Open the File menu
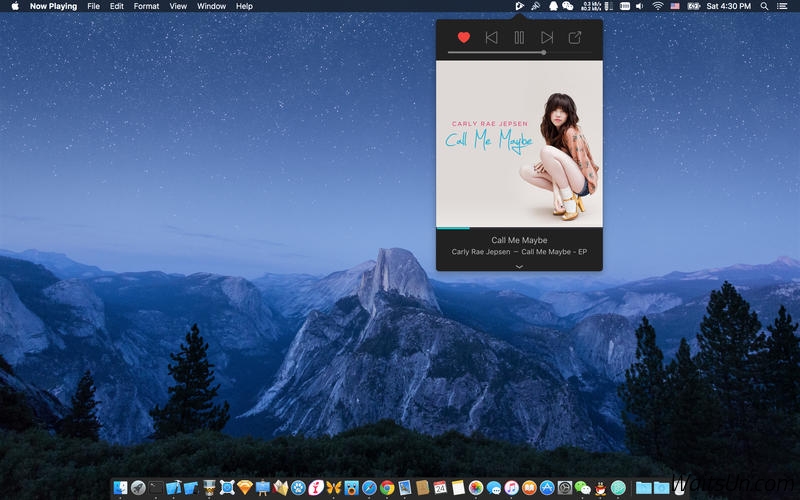 pos(93,6)
